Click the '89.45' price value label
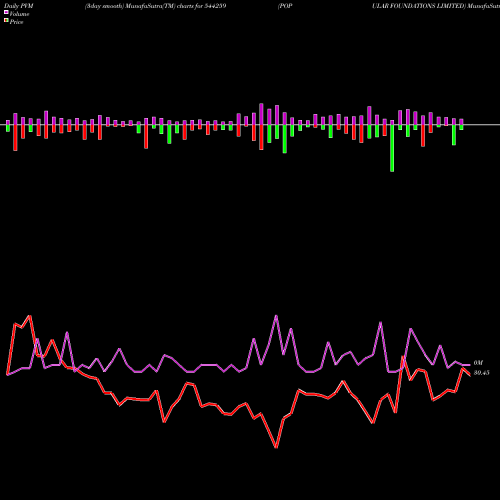Image resolution: width=500 pixels, height=500 pixels. (x=481, y=373)
